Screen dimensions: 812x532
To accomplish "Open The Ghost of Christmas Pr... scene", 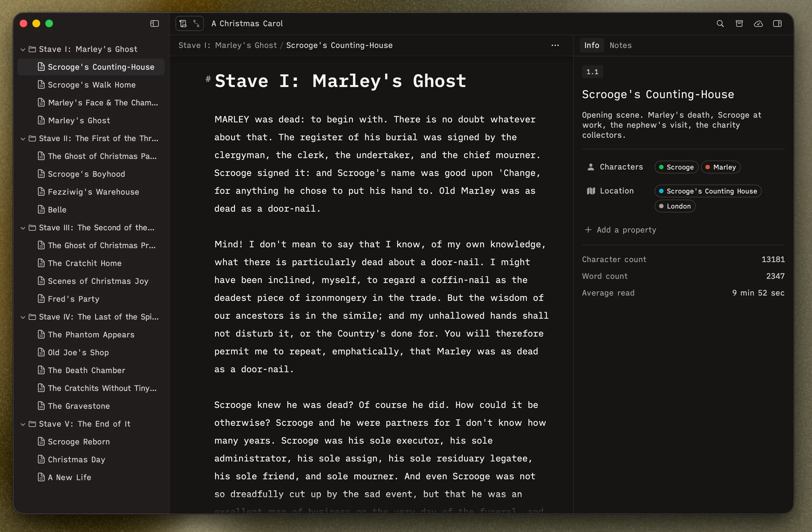I will (x=91, y=245).
